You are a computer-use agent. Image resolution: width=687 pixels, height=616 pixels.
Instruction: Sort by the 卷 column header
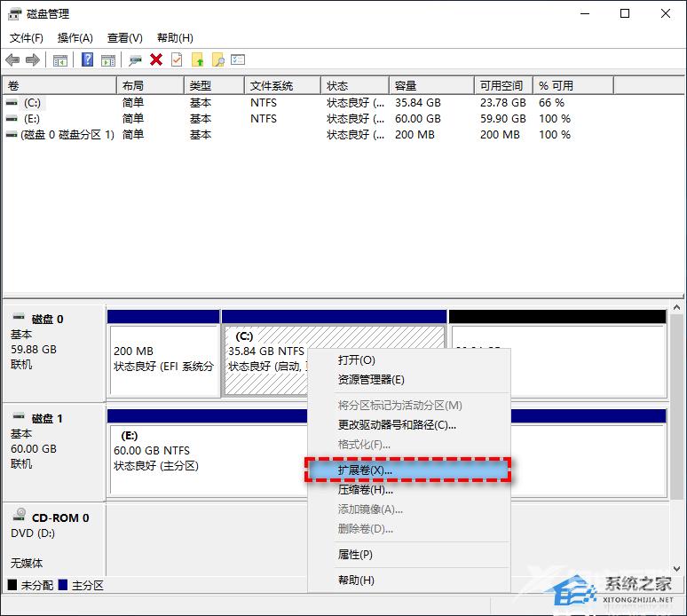pos(59,85)
